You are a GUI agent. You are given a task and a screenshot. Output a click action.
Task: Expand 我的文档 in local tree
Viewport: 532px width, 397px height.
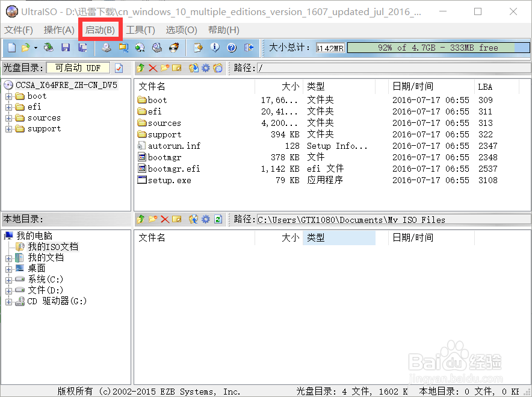tap(9, 258)
